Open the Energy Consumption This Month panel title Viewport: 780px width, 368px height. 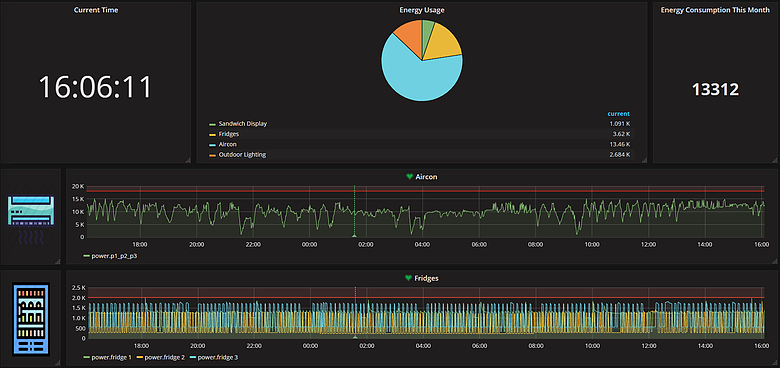pos(715,10)
